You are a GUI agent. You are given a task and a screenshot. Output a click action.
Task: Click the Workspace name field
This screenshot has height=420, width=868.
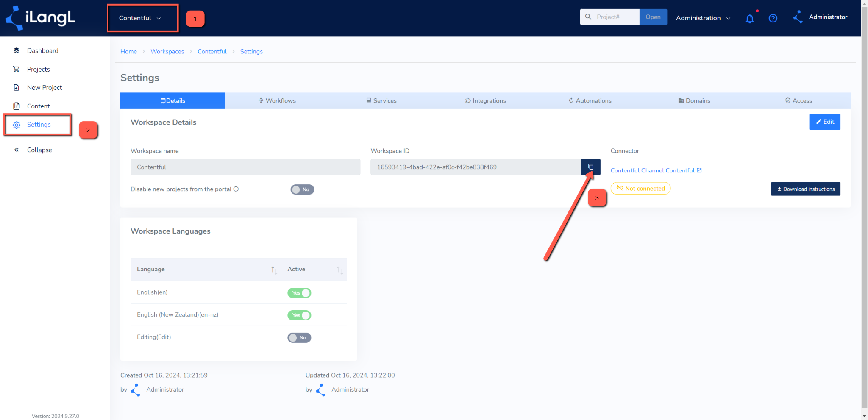point(245,167)
